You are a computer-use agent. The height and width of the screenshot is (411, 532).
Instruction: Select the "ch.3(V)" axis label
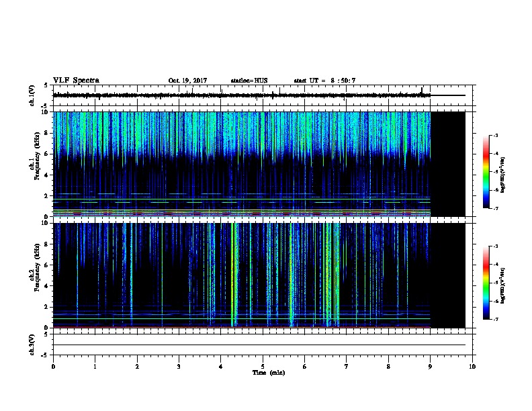32,345
